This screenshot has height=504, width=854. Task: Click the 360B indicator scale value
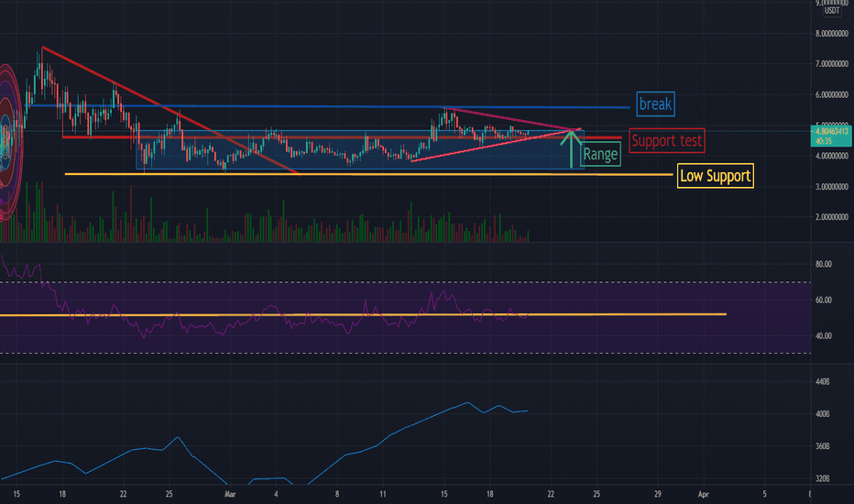(823, 446)
